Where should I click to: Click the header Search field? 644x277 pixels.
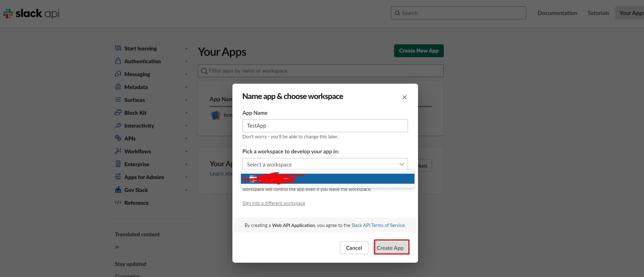(x=458, y=13)
